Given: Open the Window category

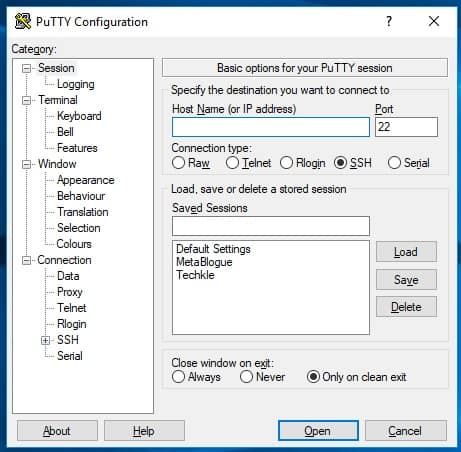Looking at the screenshot, I should [57, 164].
